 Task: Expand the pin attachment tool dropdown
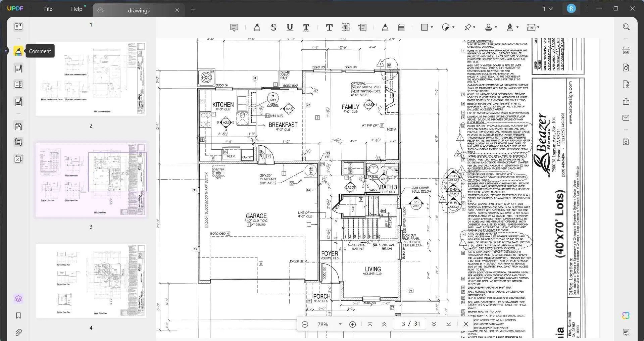474,27
